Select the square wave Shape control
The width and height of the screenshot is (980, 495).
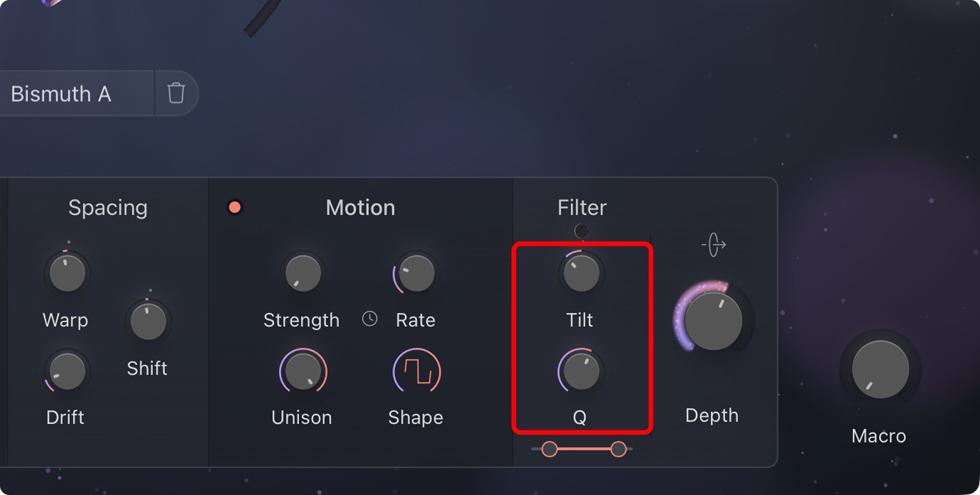[x=417, y=372]
